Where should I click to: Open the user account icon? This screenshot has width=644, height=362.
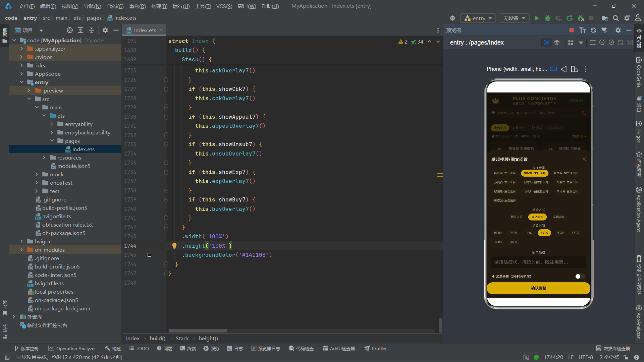(638, 18)
